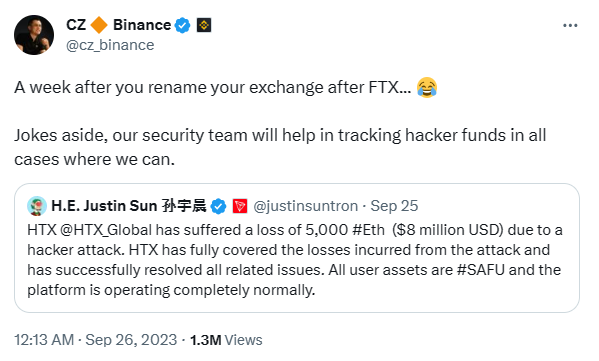Click CZ's profile avatar photo

point(34,35)
